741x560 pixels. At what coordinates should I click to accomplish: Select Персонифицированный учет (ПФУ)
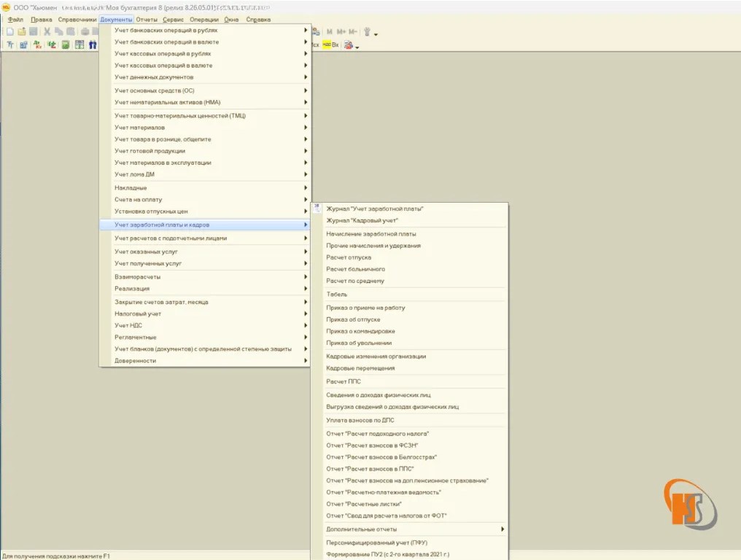410,542
